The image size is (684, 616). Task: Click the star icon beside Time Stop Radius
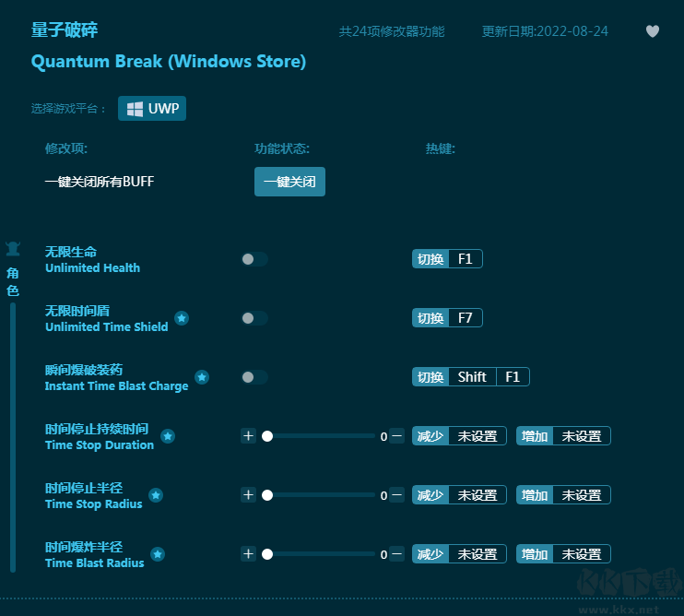pyautogui.click(x=156, y=495)
